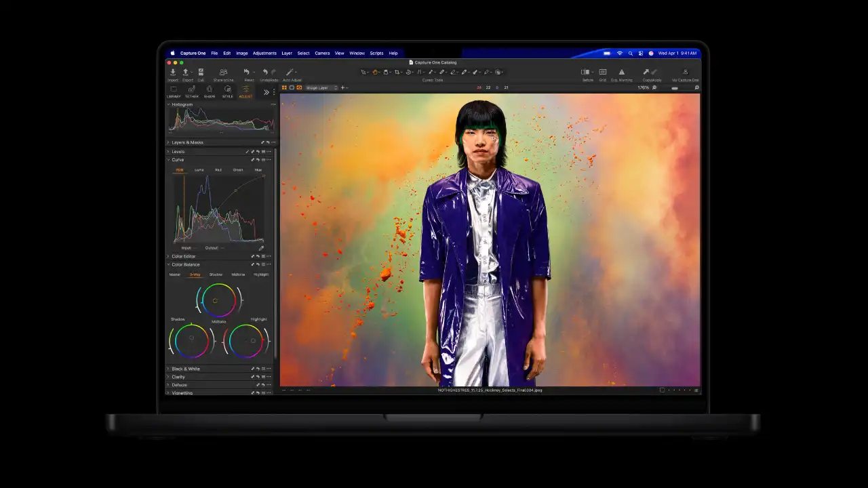Open the Share online tool
The width and height of the screenshot is (868, 488).
pos(223,72)
